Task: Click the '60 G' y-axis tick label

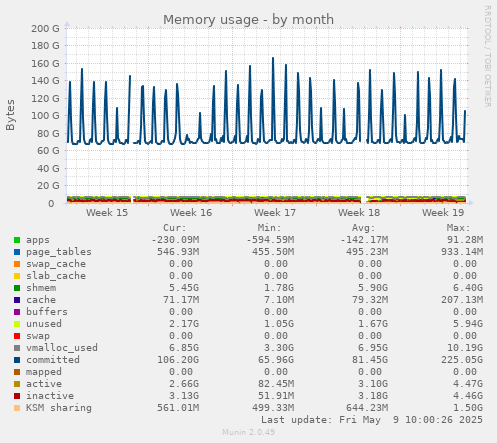Action: click(48, 151)
